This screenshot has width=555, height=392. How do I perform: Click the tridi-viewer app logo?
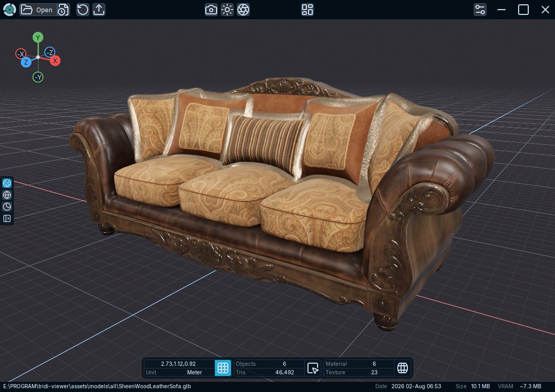(x=10, y=10)
